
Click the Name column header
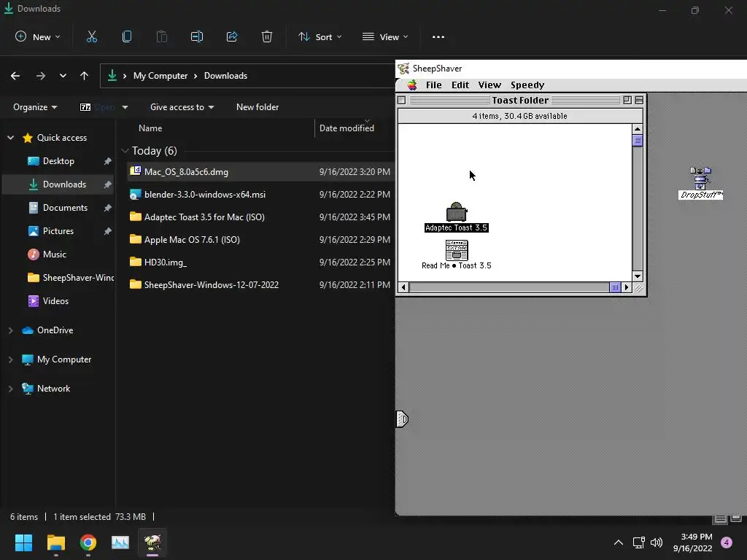(x=150, y=128)
